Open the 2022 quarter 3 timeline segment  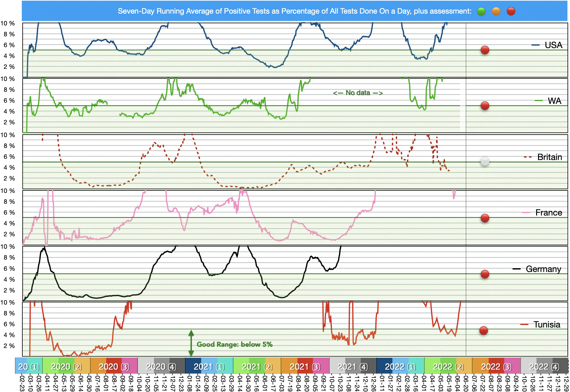click(x=496, y=367)
